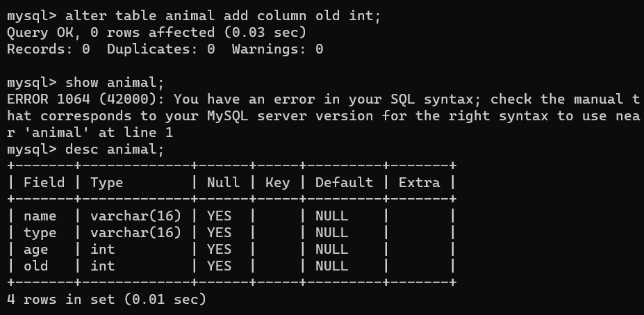Click the Key column header
This screenshot has height=315, width=644.
pos(277,183)
